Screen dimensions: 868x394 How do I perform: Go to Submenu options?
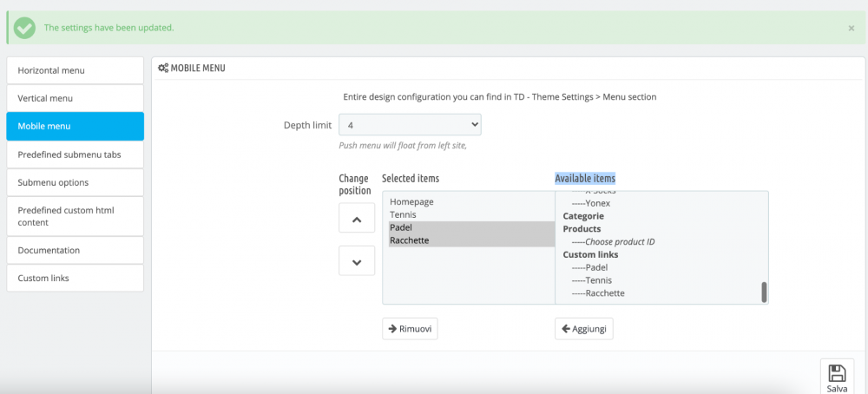(75, 182)
